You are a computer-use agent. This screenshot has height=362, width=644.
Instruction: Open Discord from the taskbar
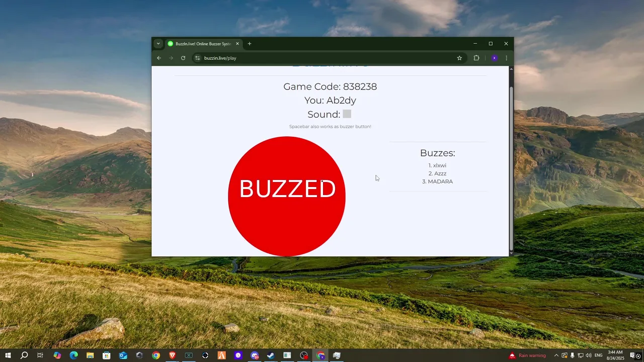coord(255,355)
